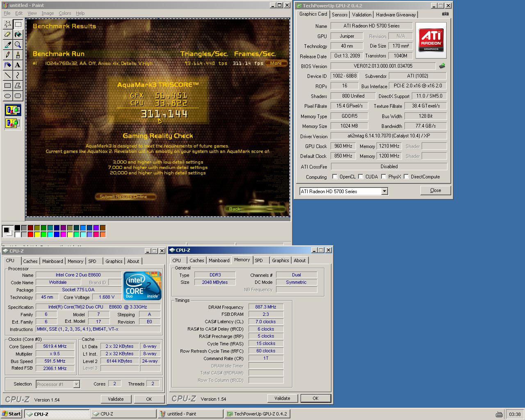
Task: Click the system clock showing 03:38
Action: pyautogui.click(x=515, y=414)
